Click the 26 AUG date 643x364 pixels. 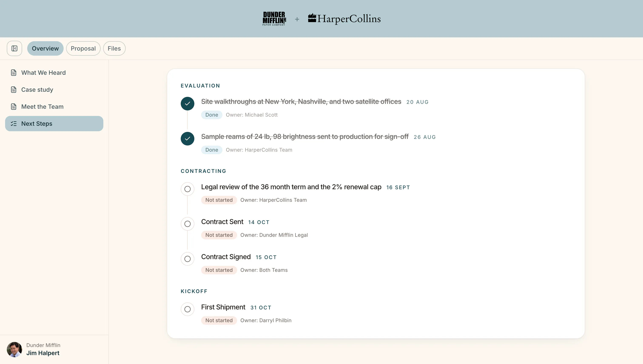425,137
